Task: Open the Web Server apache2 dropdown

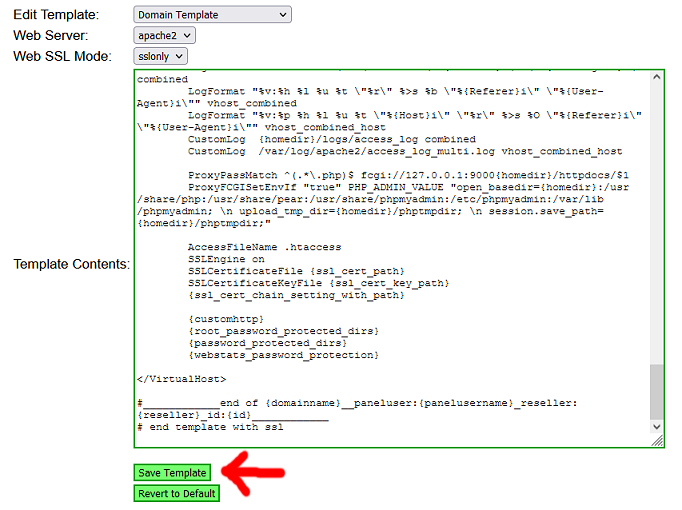Action: pyautogui.click(x=163, y=35)
